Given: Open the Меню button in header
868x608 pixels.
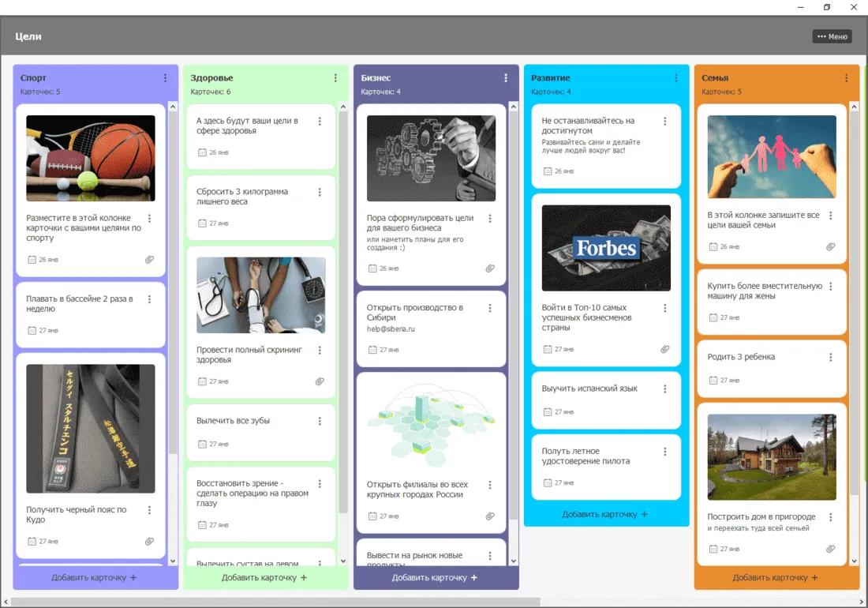Looking at the screenshot, I should 832,36.
